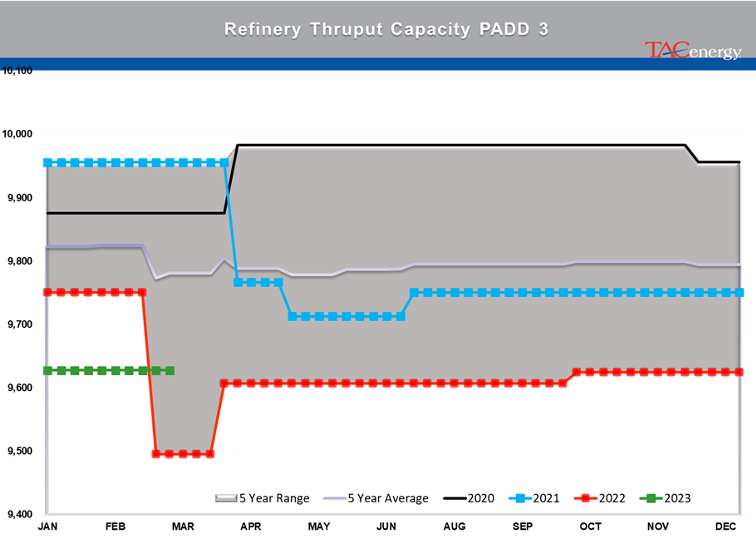This screenshot has width=756, height=548.
Task: Select the red 2022 legend marker
Action: coord(586,499)
